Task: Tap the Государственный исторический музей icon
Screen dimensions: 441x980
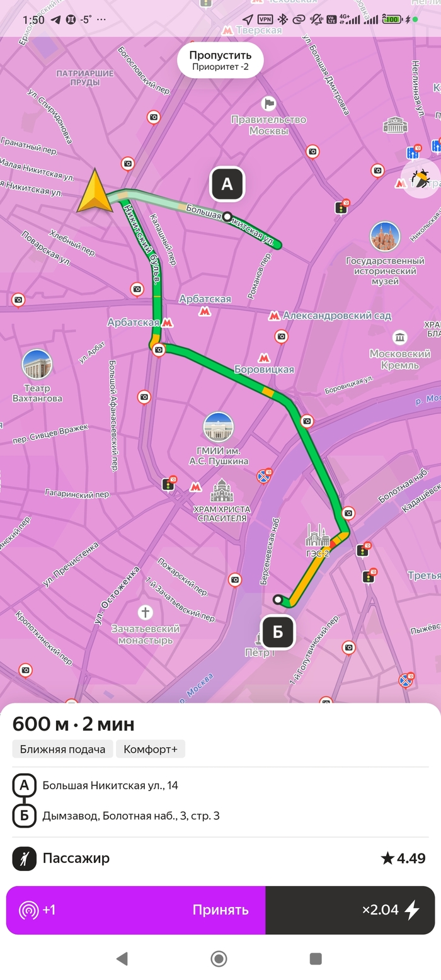Action: pos(385,237)
